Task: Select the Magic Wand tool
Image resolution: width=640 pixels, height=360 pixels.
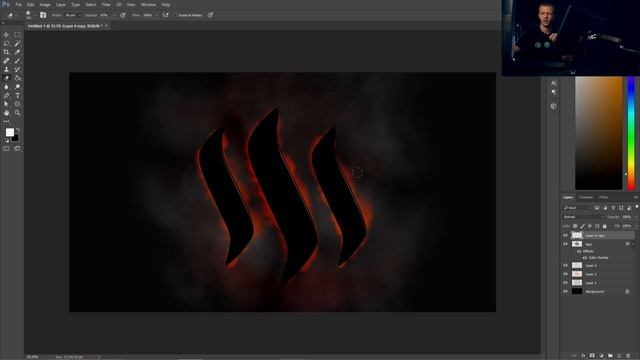Action: 17,43
